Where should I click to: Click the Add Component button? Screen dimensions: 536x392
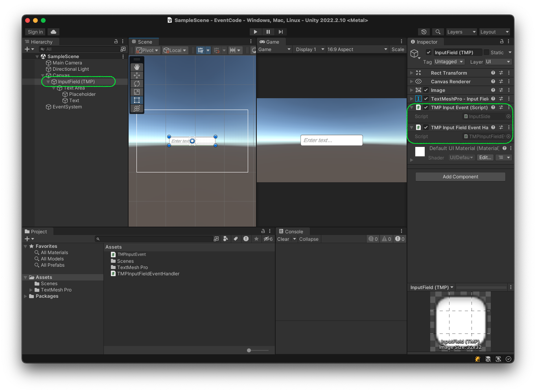click(460, 177)
